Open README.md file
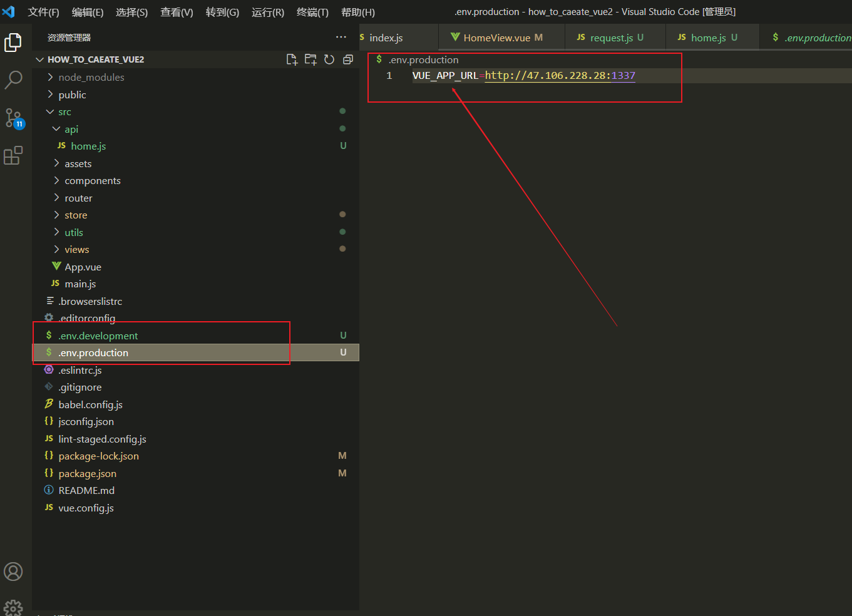Viewport: 852px width, 616px height. (x=196, y=490)
